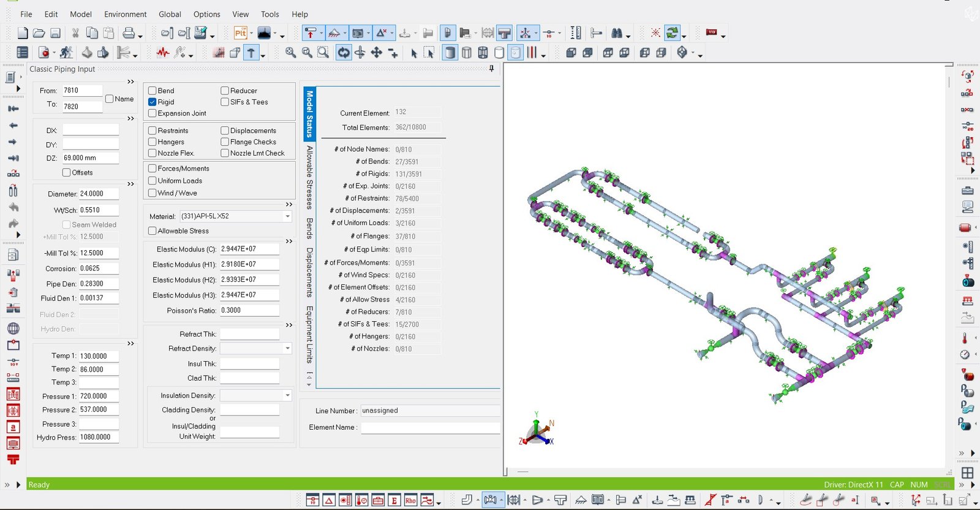The image size is (980, 510).
Task: Open the Refract Density combo box
Action: click(287, 348)
